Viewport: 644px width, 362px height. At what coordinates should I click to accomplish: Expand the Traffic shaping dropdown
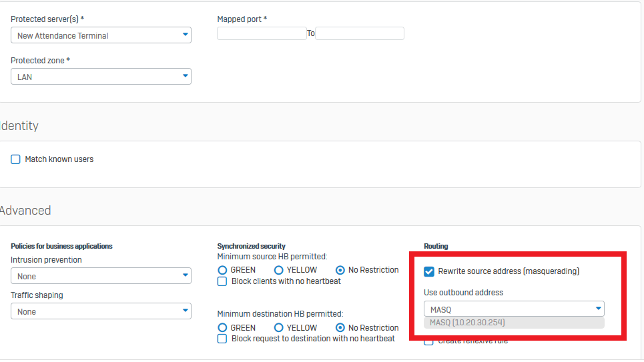pos(101,311)
